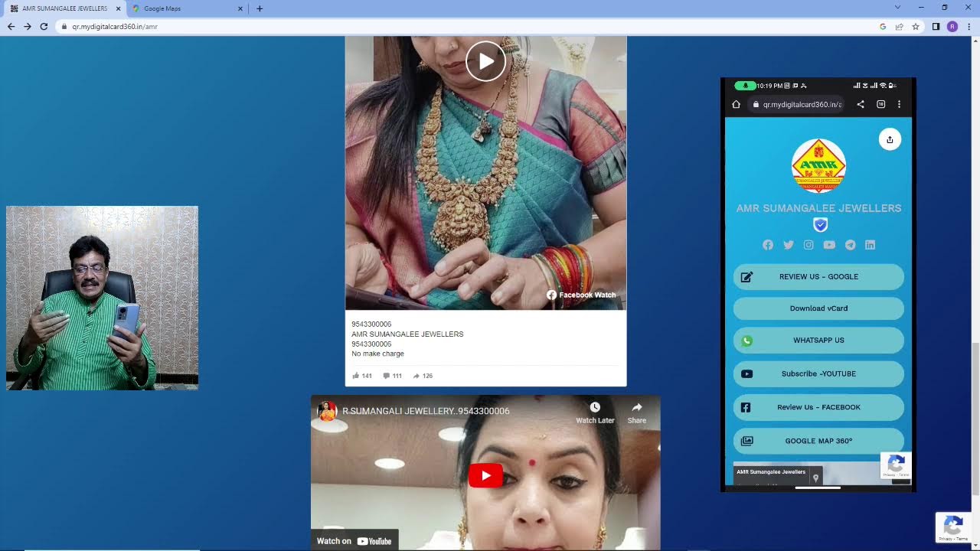Screen dimensions: 980x551
Task: Click the share this page icon in address bar
Action: (x=899, y=26)
